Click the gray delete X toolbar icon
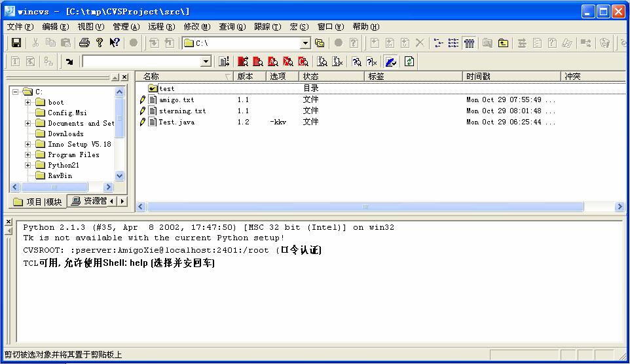The height and width of the screenshot is (364, 630). coord(420,43)
